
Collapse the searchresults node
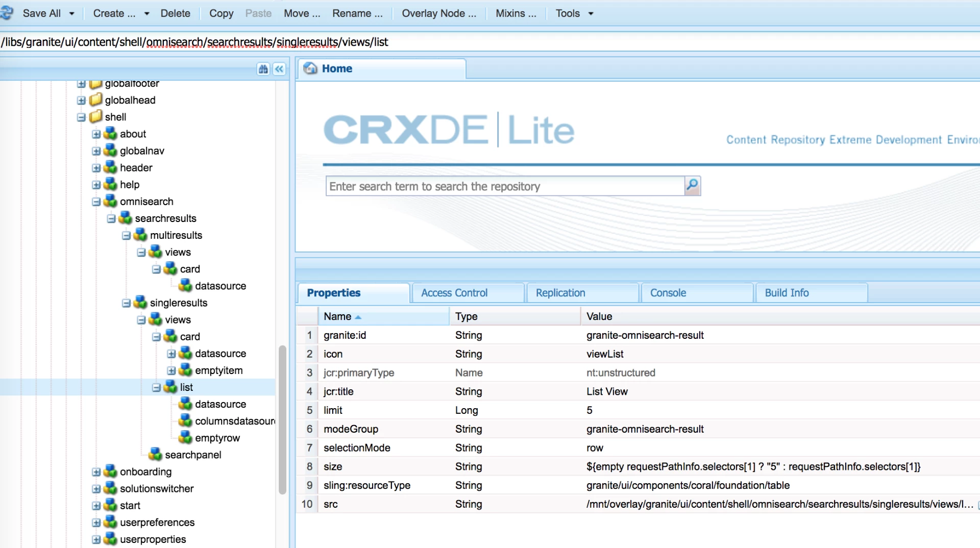point(111,218)
